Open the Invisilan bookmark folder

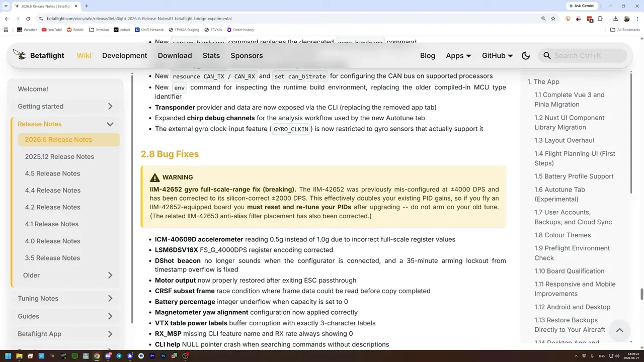99,30
